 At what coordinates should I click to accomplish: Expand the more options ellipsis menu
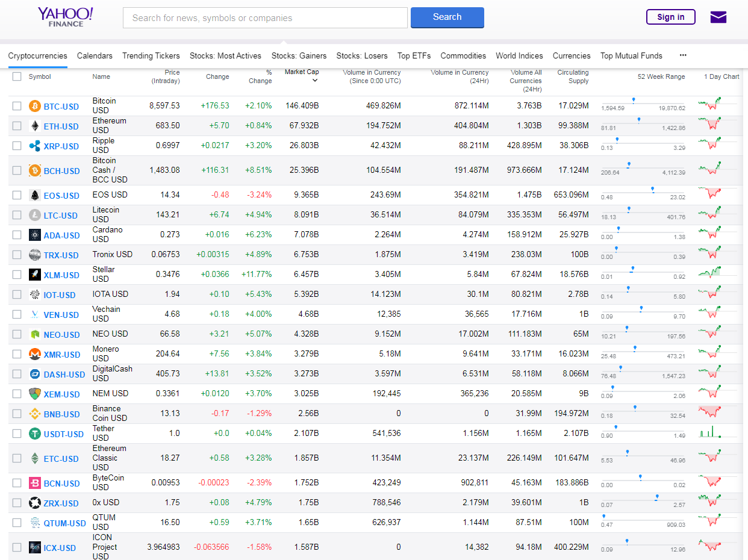(683, 55)
